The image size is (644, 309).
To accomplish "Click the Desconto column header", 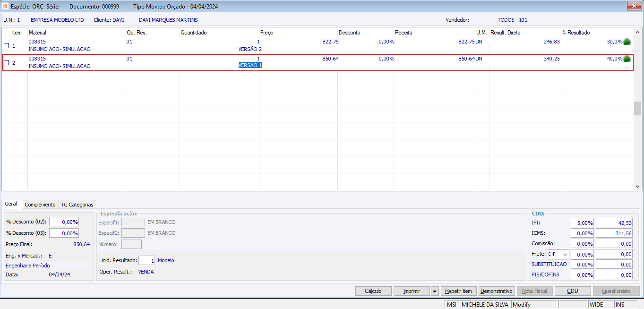I will [349, 33].
